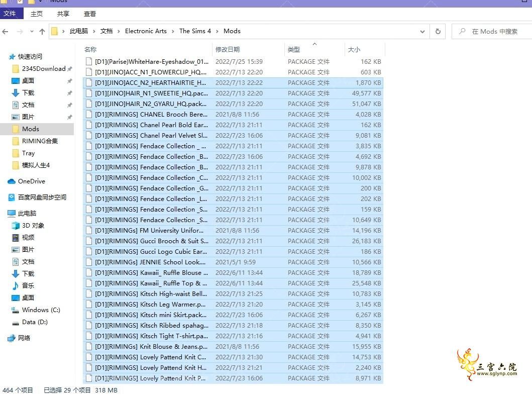This screenshot has width=532, height=396.
Task: Click 文档 in the address breadcrumb
Action: (x=107, y=31)
